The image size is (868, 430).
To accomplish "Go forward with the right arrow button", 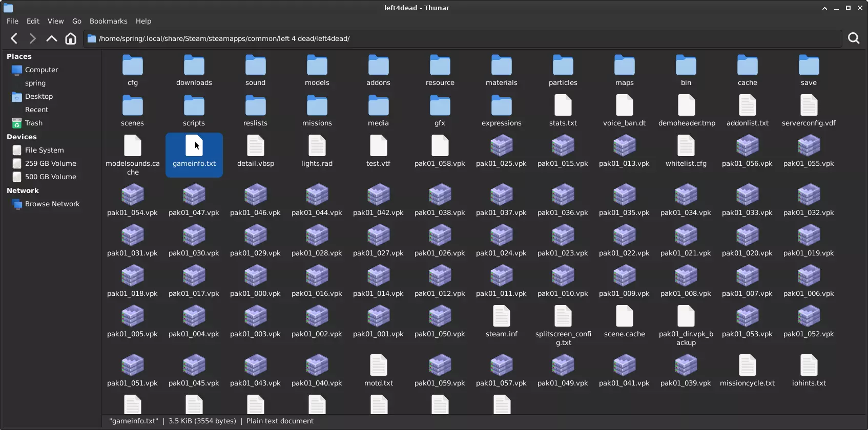I will (32, 38).
